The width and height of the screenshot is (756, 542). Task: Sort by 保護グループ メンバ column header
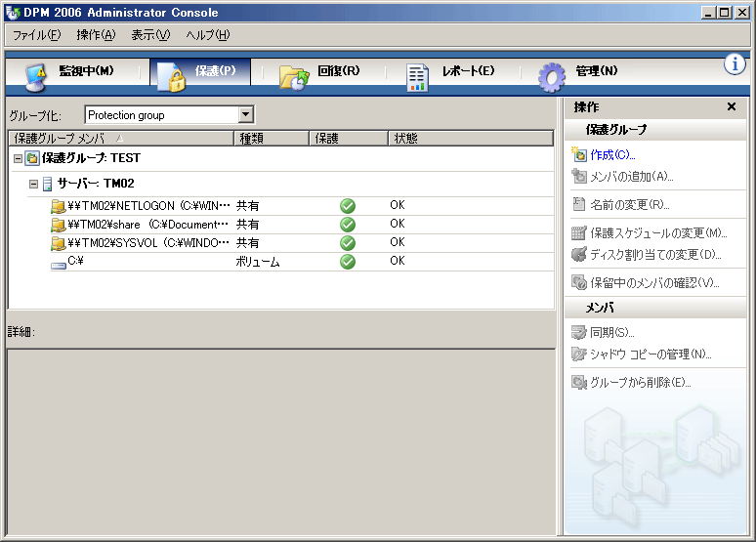tap(121, 139)
